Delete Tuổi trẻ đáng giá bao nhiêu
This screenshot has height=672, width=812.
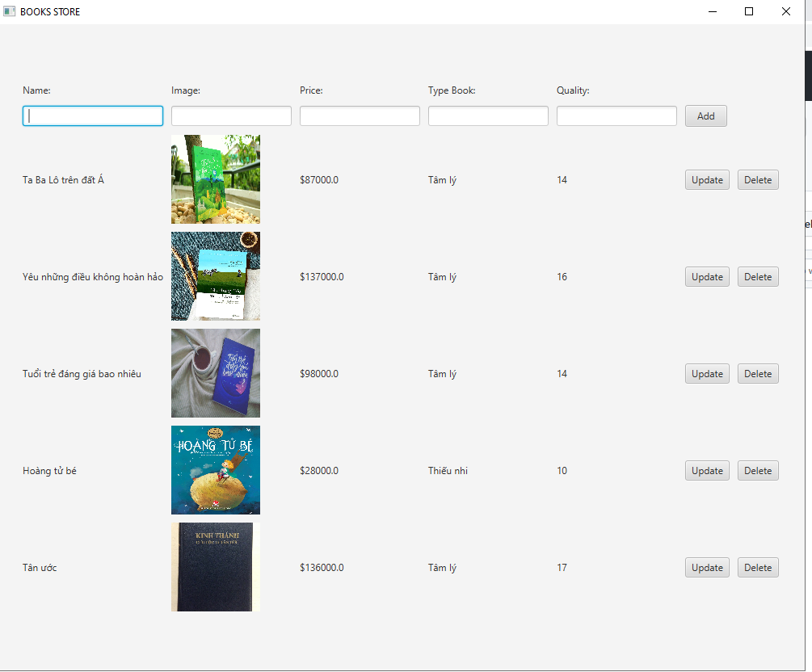(758, 373)
